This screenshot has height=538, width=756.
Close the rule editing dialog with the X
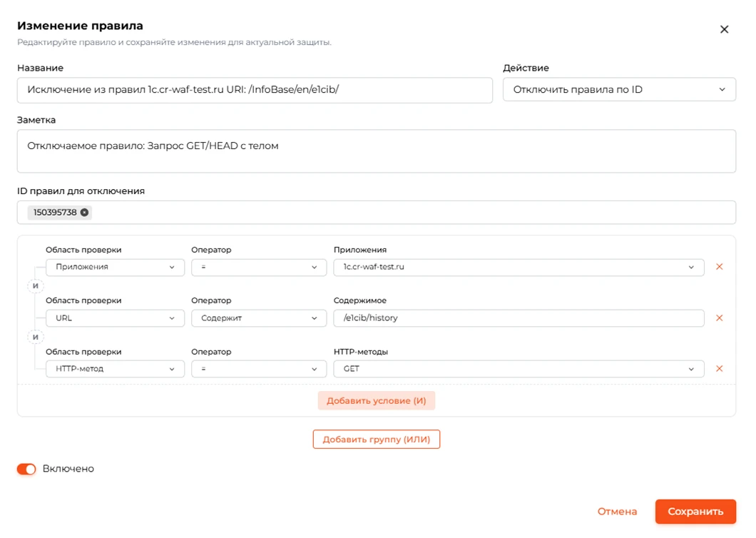click(x=724, y=29)
